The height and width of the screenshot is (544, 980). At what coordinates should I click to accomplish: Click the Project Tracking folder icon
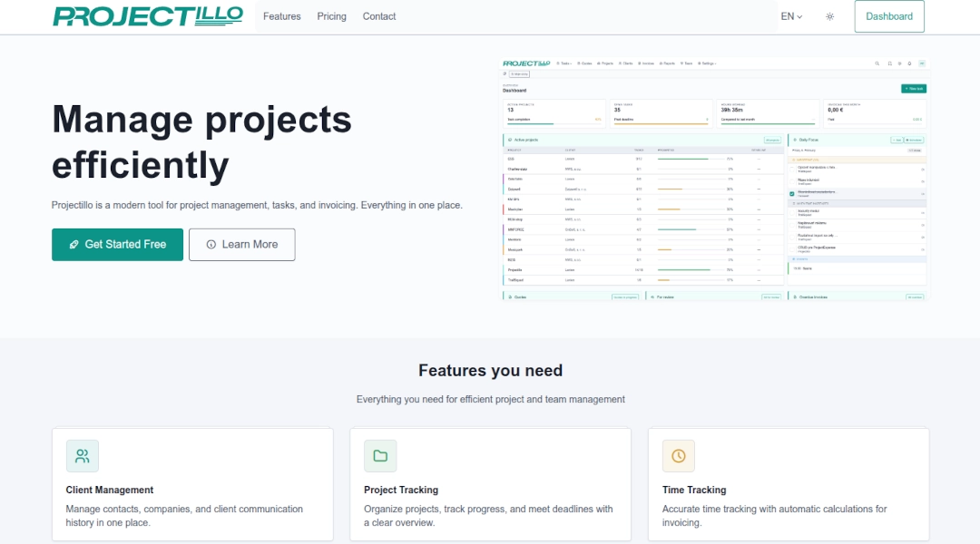tap(380, 456)
